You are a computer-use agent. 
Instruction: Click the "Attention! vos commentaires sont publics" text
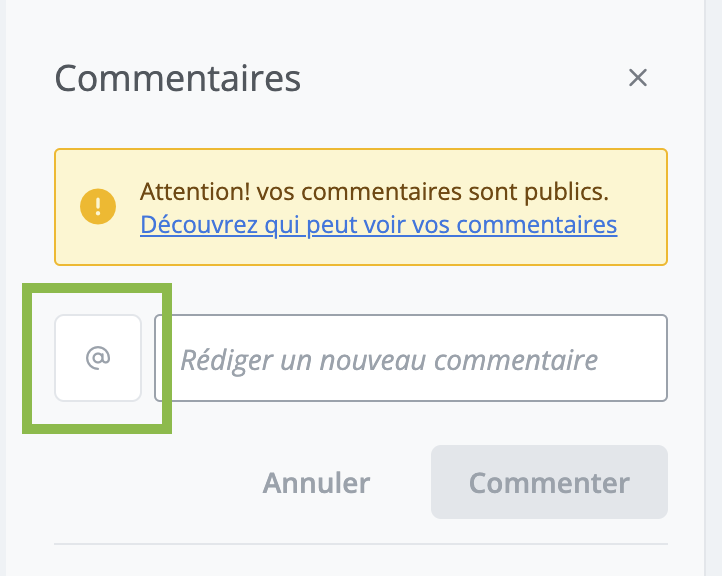click(x=374, y=191)
